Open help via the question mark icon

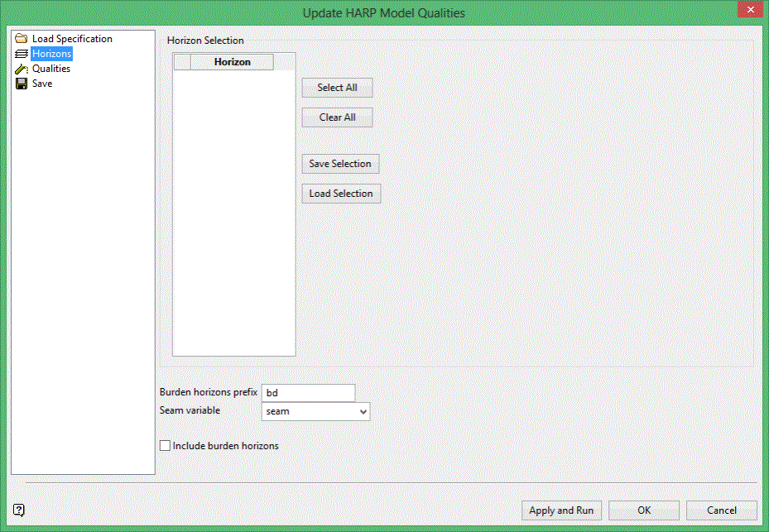tap(19, 510)
